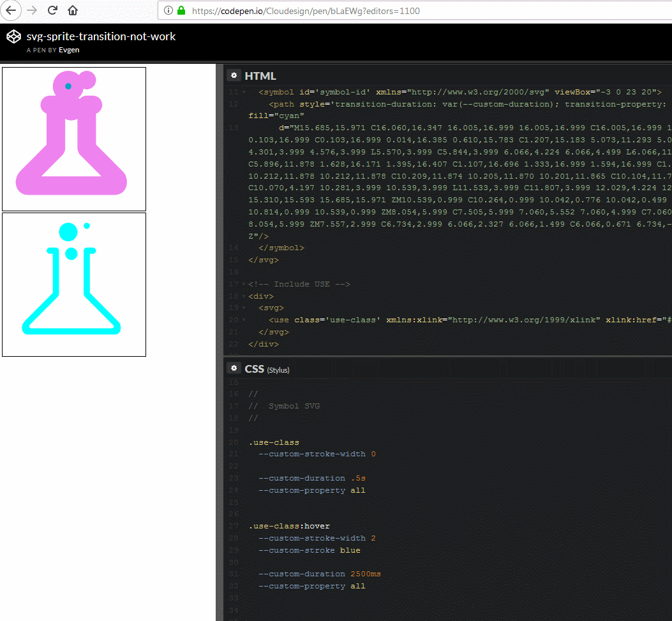This screenshot has width=672, height=621.
Task: Click the closing </div> tag on line 22
Action: click(x=263, y=344)
